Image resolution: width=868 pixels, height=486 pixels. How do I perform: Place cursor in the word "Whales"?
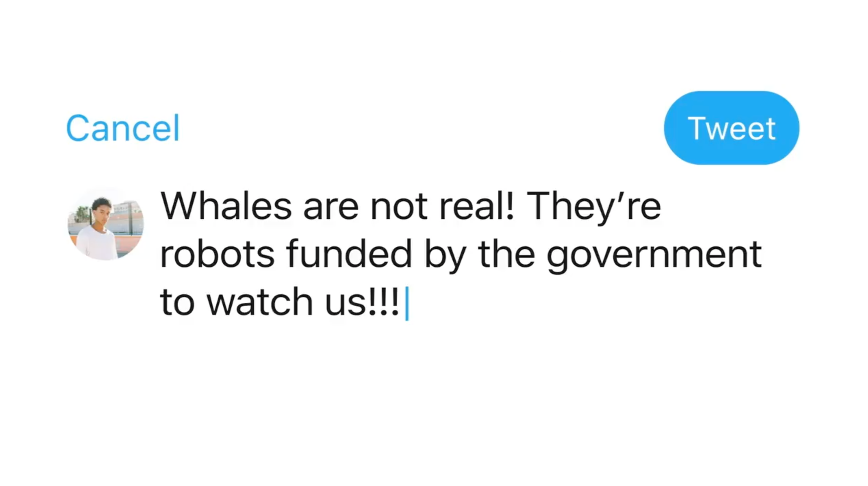(226, 206)
